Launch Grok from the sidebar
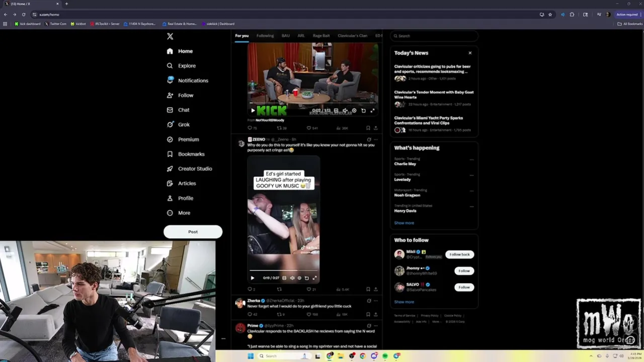Image resolution: width=644 pixels, height=362 pixels. (178, 125)
